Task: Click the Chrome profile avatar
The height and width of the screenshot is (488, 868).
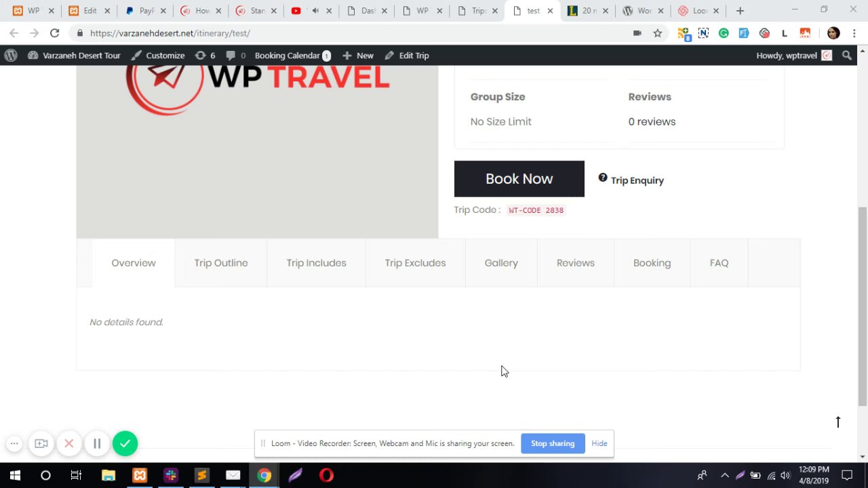Action: pyautogui.click(x=833, y=33)
